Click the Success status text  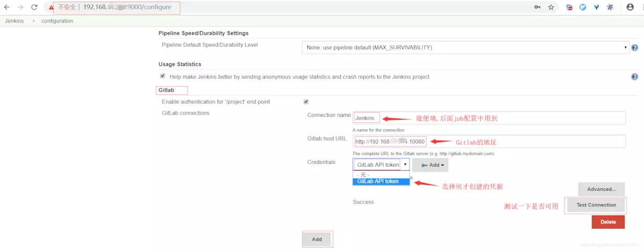coord(363,202)
